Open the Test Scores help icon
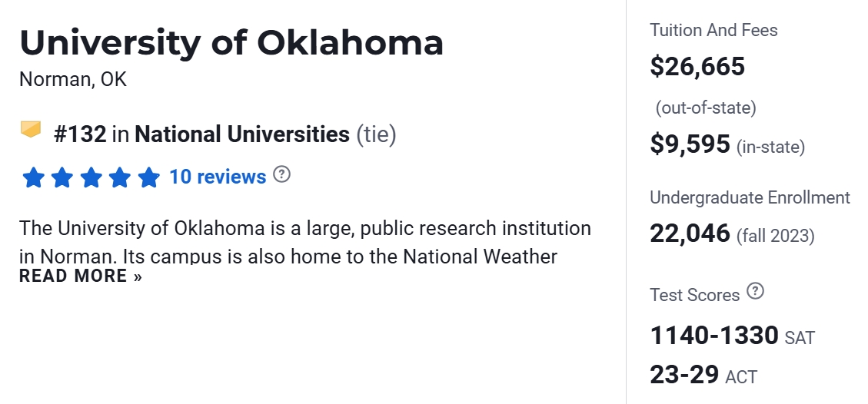This screenshot has height=404, width=868. point(756,292)
